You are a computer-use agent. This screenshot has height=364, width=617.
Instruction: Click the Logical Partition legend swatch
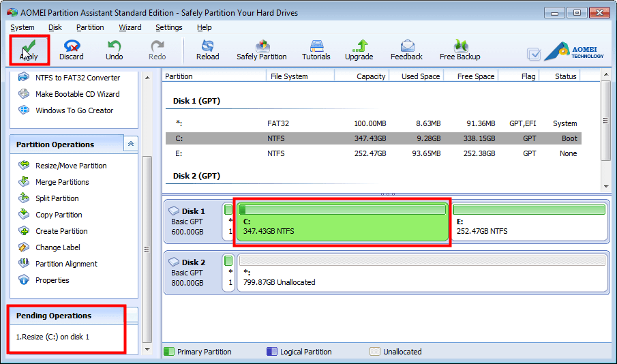[x=272, y=352]
